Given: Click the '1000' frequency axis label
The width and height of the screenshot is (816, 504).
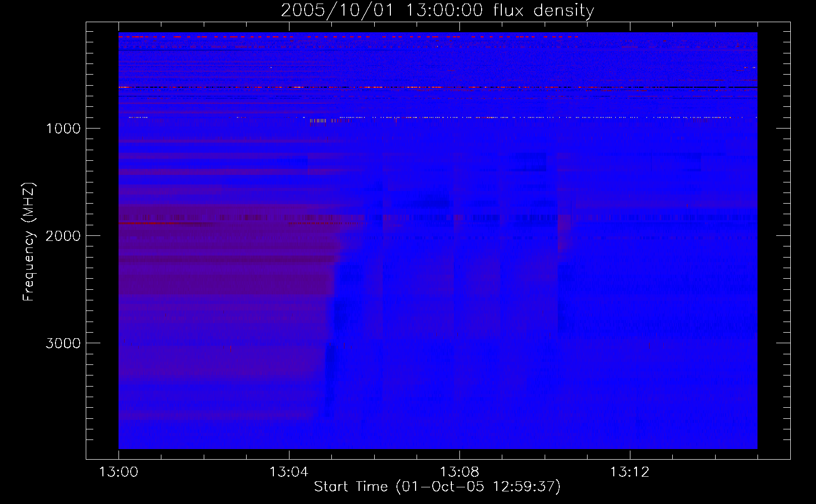Looking at the screenshot, I should (63, 129).
